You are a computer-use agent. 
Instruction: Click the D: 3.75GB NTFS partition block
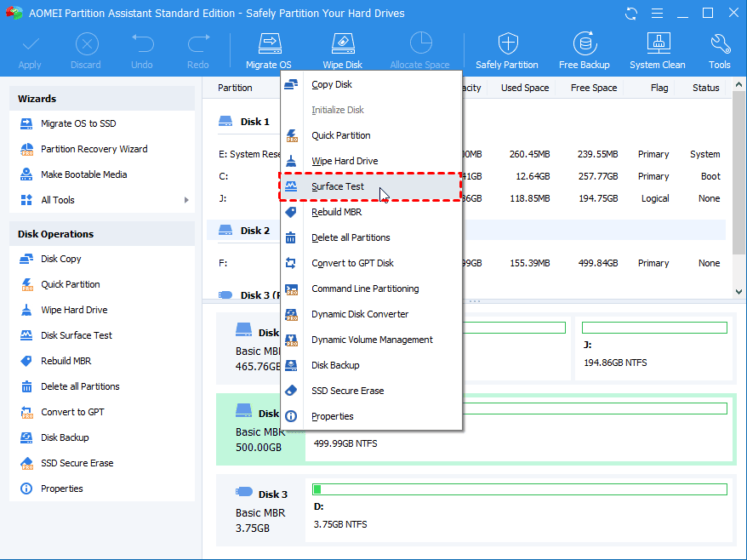[520, 509]
